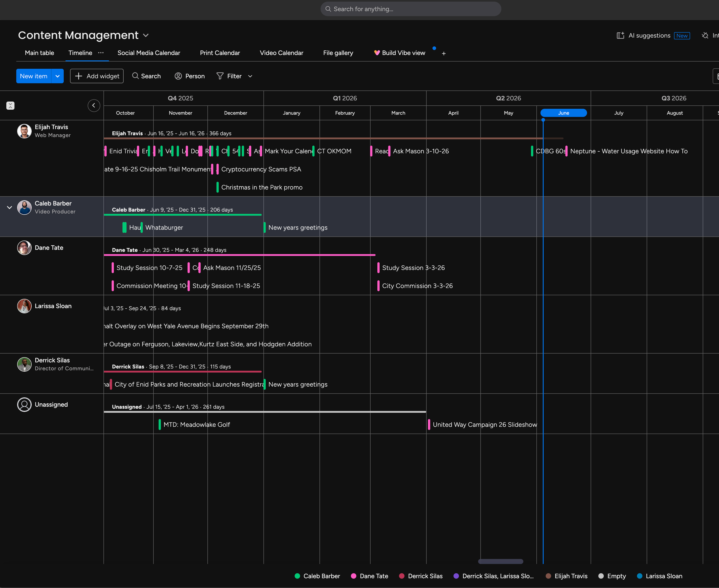Open New years greetings in Caleb Barber row
Viewport: 719px width, 588px height.
pos(296,228)
